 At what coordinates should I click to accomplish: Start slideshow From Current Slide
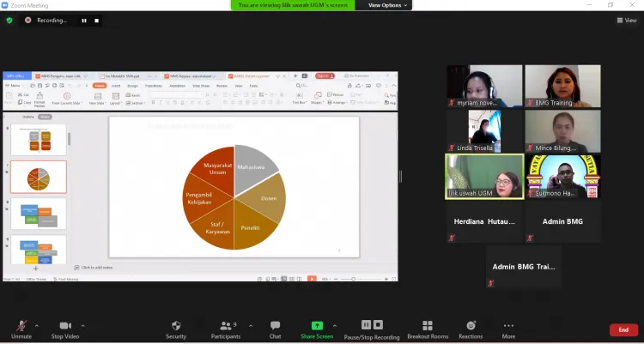click(67, 99)
